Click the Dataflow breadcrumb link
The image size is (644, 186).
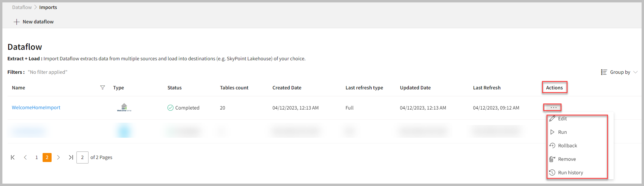[x=22, y=7]
